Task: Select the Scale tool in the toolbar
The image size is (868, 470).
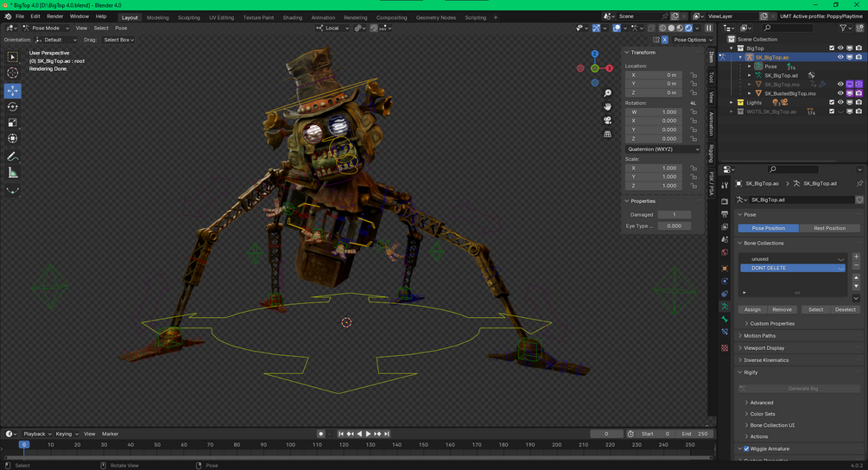Action: click(13, 124)
